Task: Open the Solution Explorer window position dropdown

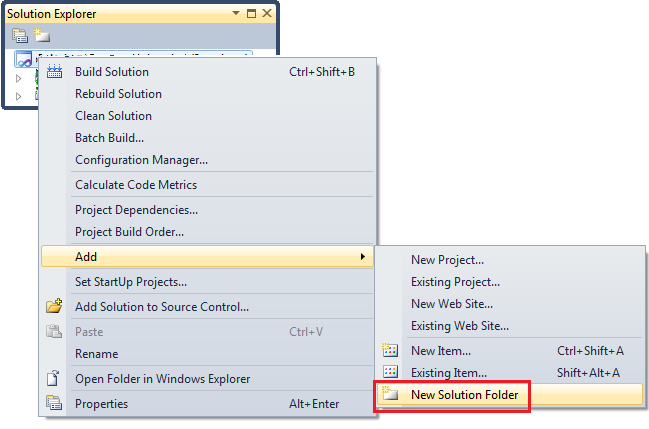Action: pos(236,13)
